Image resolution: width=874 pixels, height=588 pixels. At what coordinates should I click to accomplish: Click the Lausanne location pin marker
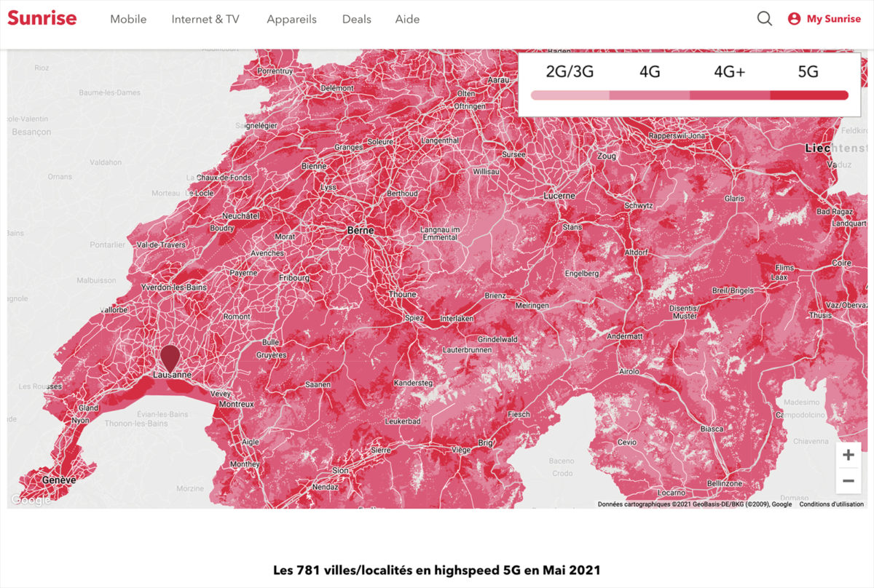coord(170,359)
